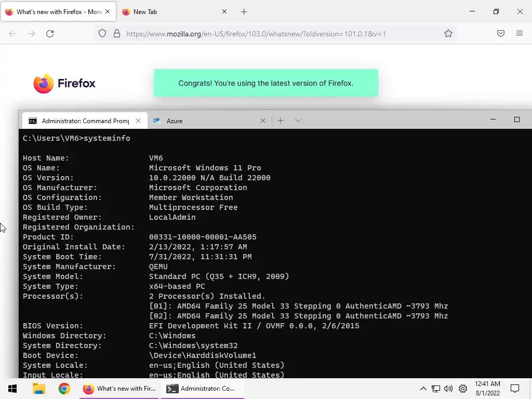
Task: Minimize the terminal window
Action: (493, 119)
